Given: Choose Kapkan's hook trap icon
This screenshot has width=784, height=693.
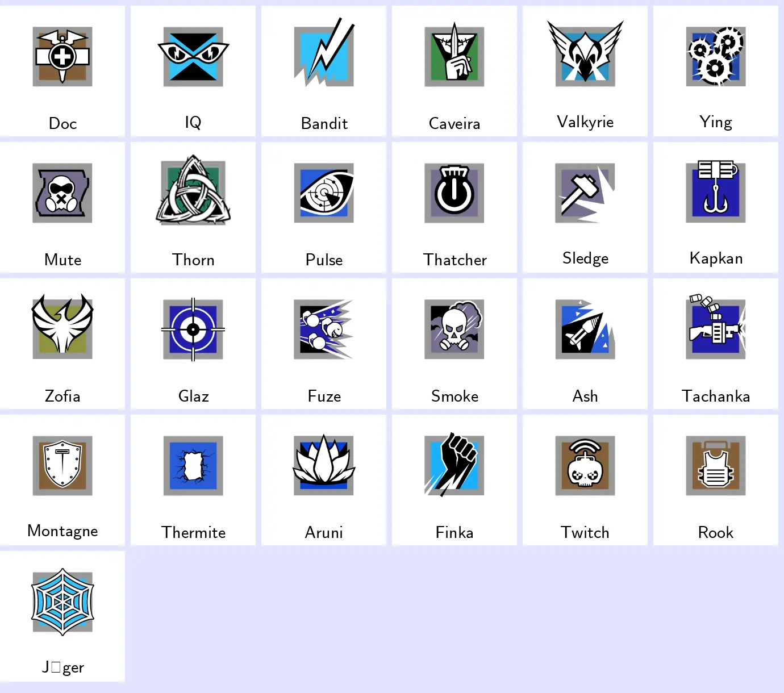Looking at the screenshot, I should click(x=716, y=191).
